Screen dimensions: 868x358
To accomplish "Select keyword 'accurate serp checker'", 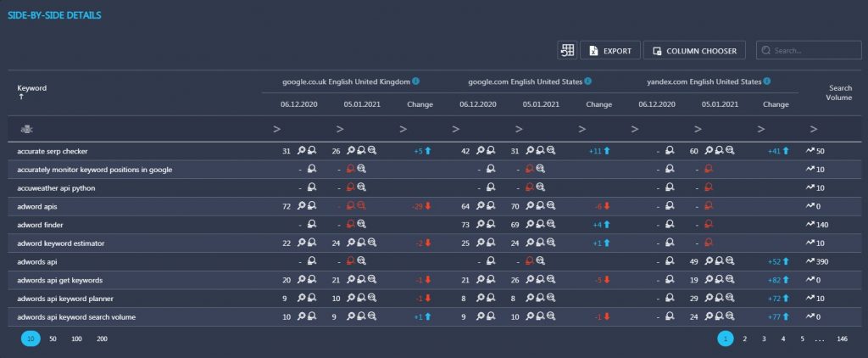I will tap(52, 151).
